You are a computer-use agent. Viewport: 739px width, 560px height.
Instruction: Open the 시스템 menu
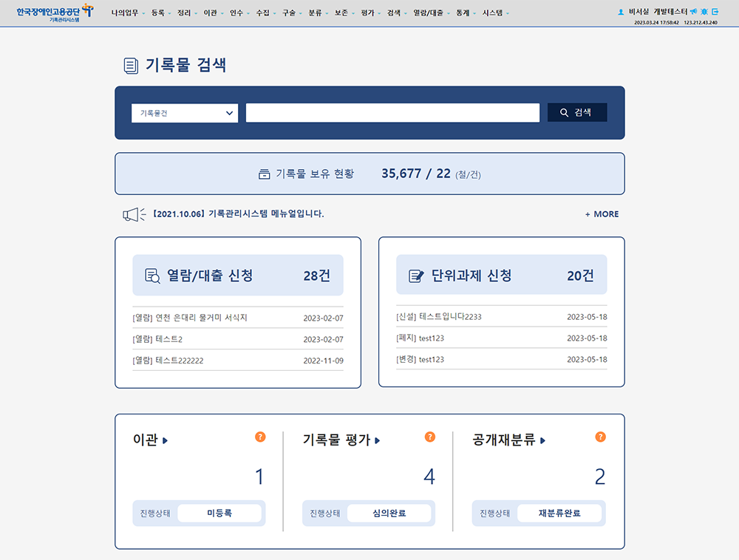coord(495,13)
